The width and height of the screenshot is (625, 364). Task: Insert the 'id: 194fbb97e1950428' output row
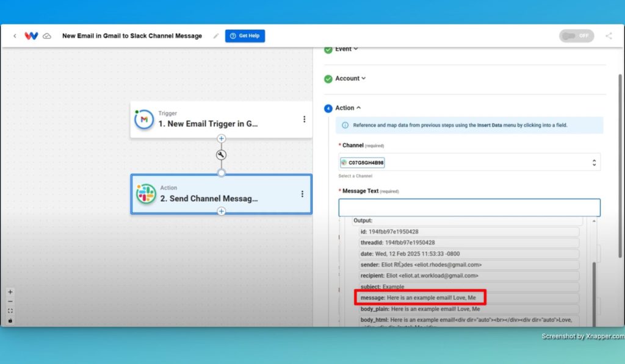click(x=469, y=232)
